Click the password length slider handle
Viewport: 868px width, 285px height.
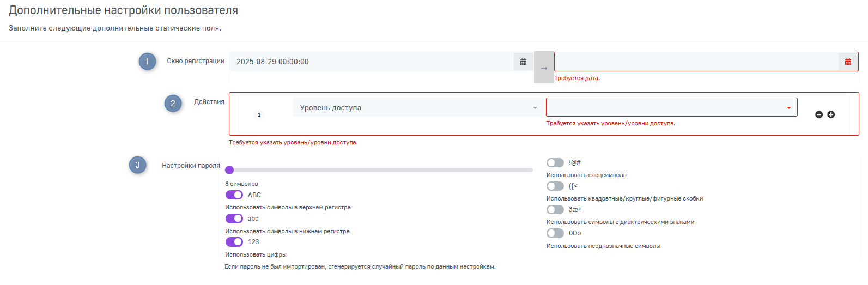point(229,170)
